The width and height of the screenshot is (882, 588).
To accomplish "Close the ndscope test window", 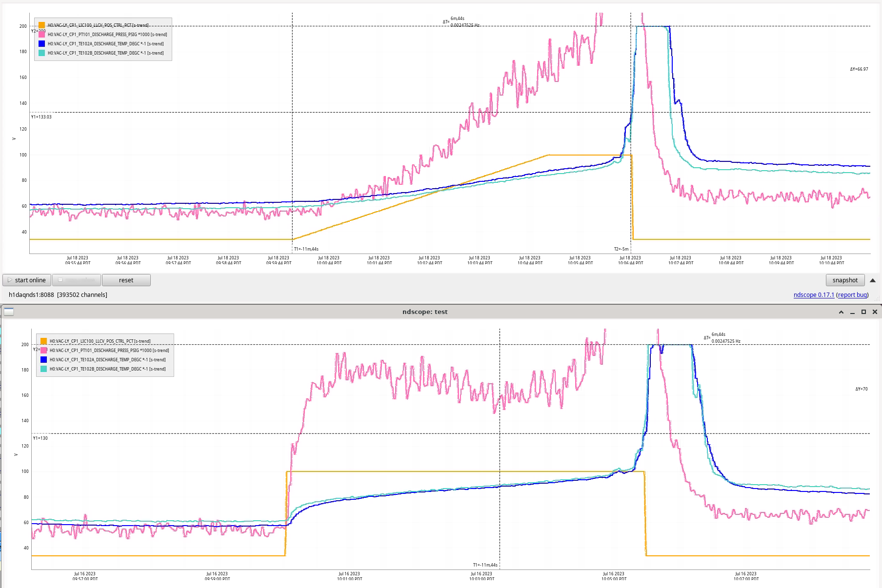I will 875,312.
